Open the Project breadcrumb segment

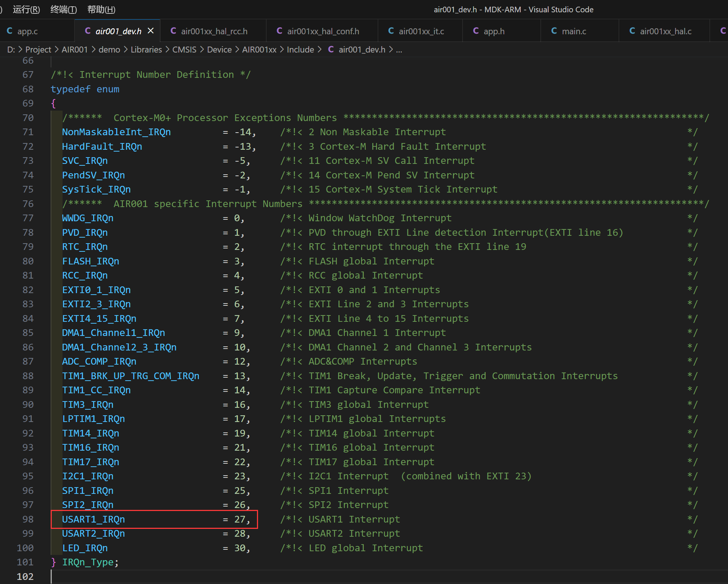[38, 50]
